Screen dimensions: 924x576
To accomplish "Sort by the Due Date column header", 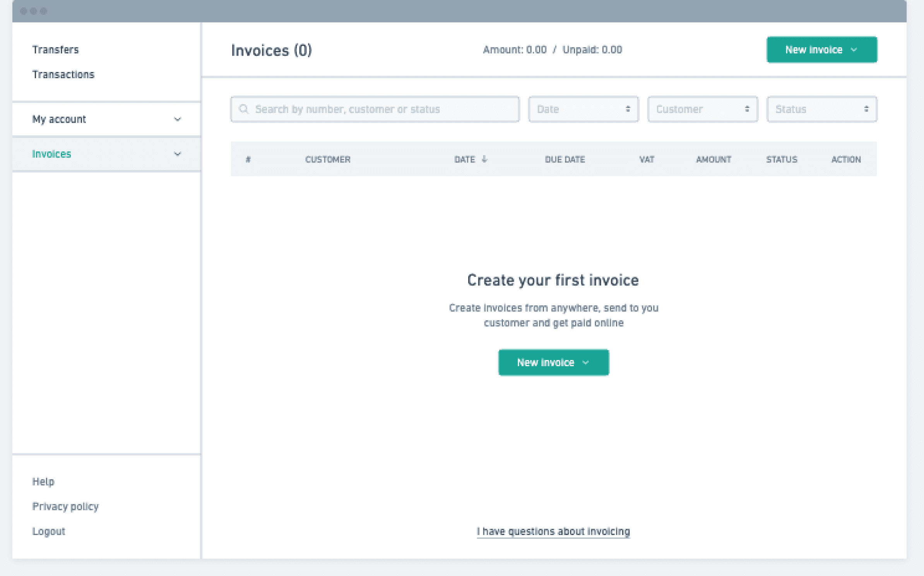I will pos(565,159).
